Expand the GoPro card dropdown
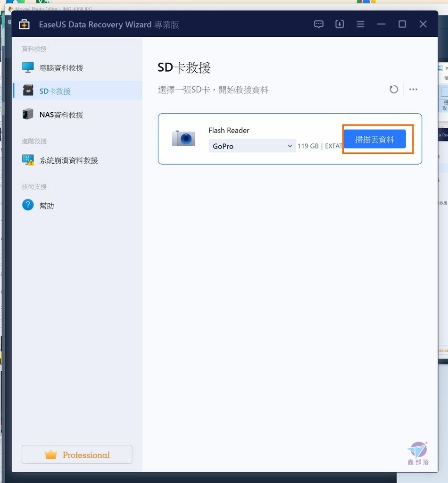 tap(252, 146)
